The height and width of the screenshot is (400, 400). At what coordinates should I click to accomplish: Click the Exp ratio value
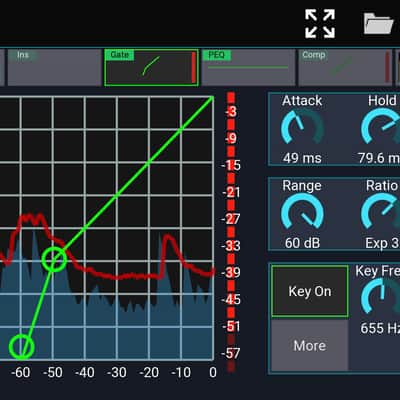(382, 243)
